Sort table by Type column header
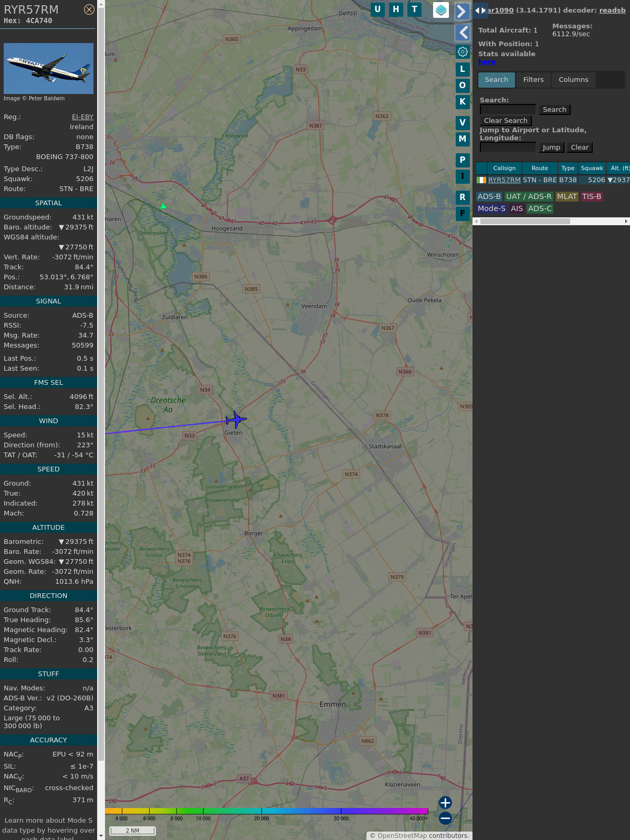The image size is (630, 840). [568, 168]
